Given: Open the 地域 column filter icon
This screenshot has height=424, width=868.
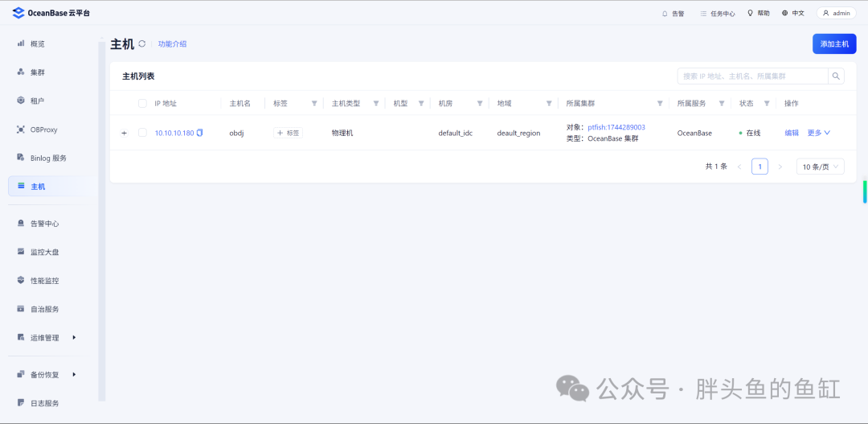Looking at the screenshot, I should [549, 103].
